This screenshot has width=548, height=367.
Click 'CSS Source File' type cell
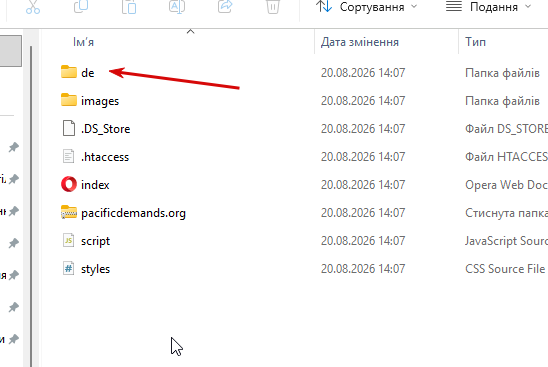pyautogui.click(x=505, y=268)
